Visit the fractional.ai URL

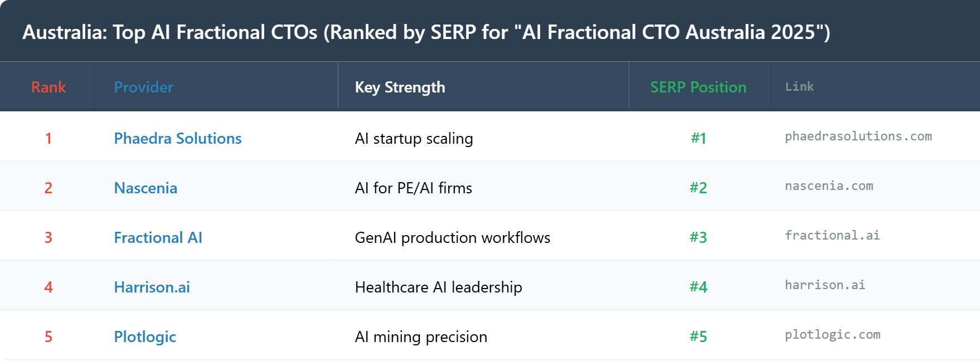pyautogui.click(x=832, y=236)
